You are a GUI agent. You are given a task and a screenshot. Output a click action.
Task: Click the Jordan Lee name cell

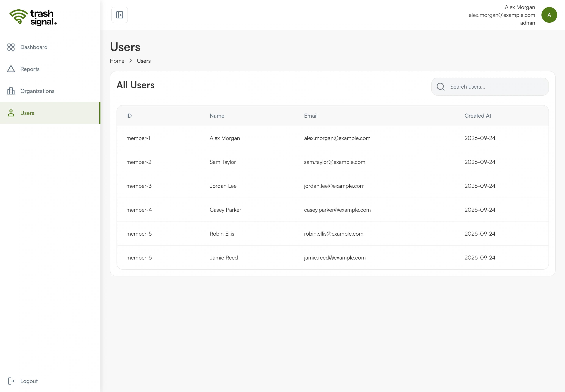223,186
